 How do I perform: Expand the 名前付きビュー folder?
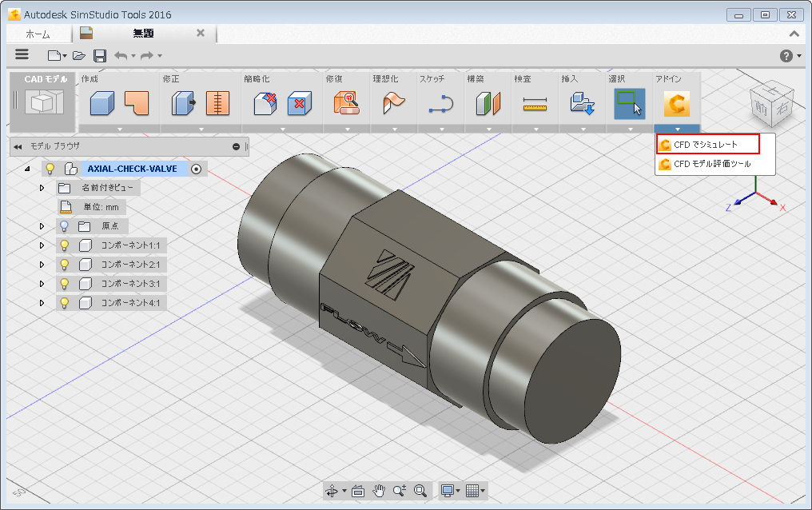[x=42, y=188]
